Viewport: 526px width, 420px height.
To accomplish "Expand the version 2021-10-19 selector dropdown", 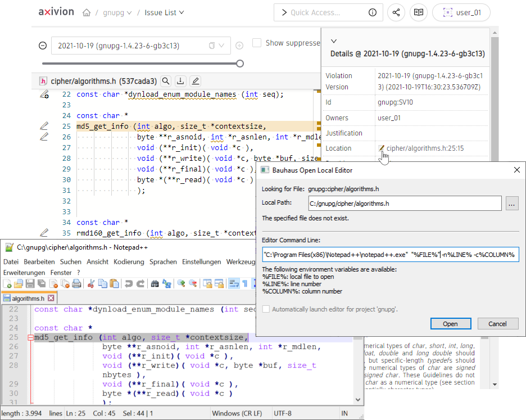I will (221, 46).
